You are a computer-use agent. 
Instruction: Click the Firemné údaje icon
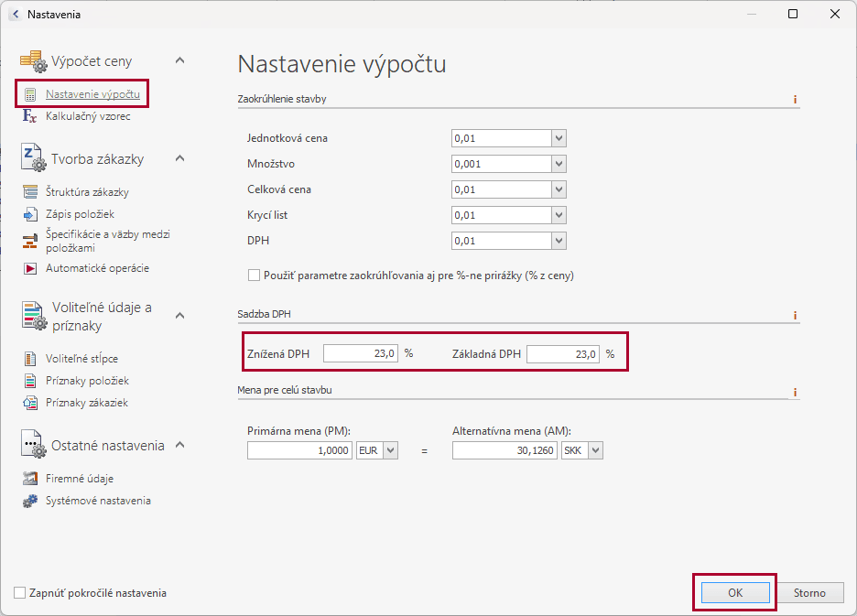[x=29, y=479]
